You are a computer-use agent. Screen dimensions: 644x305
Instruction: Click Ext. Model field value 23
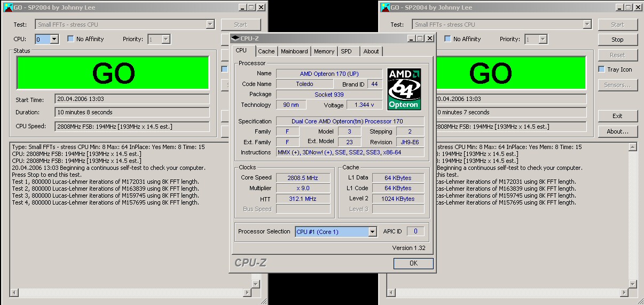350,142
